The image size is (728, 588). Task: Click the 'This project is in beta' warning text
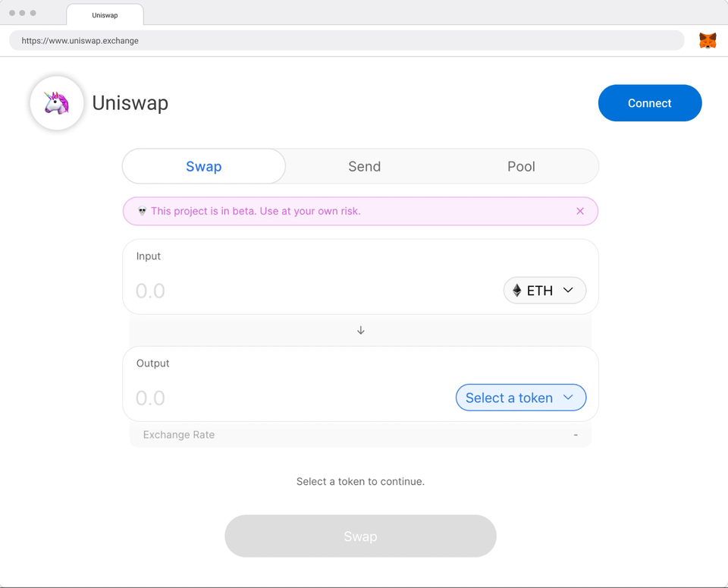click(x=256, y=212)
